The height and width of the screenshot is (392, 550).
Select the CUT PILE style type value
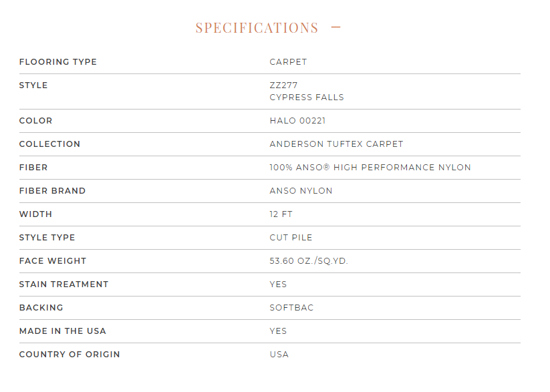point(291,237)
